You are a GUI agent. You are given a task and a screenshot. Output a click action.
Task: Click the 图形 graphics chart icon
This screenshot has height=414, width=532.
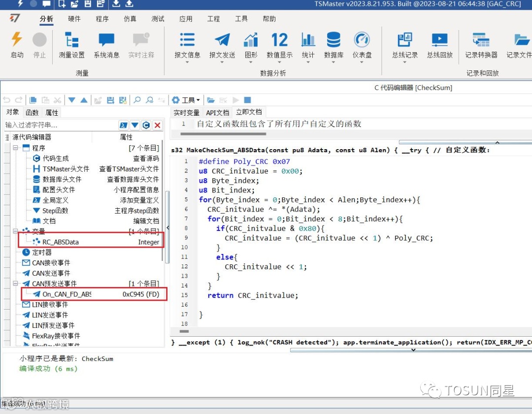tap(251, 40)
